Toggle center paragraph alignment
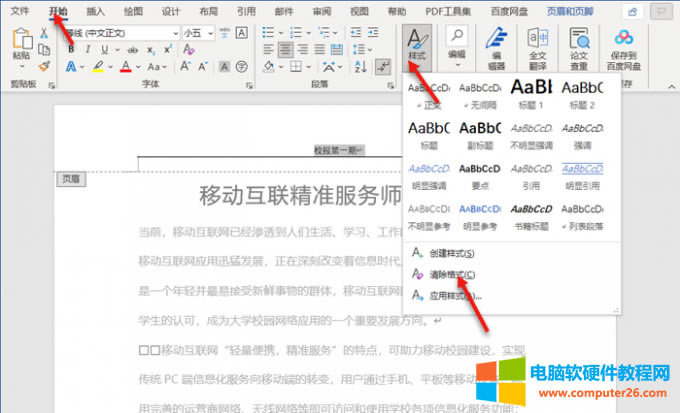The image size is (680, 413). pyautogui.click(x=286, y=50)
